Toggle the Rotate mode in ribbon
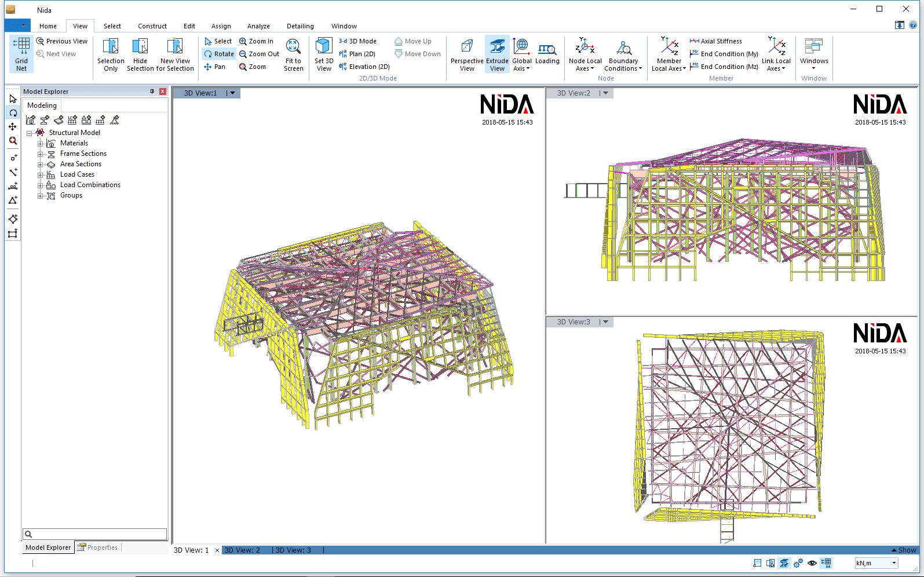Image resolution: width=924 pixels, height=577 pixels. click(219, 54)
